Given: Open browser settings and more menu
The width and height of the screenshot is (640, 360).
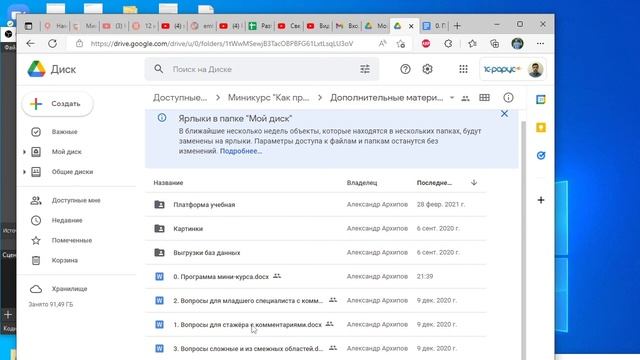Looking at the screenshot, I should (x=540, y=43).
